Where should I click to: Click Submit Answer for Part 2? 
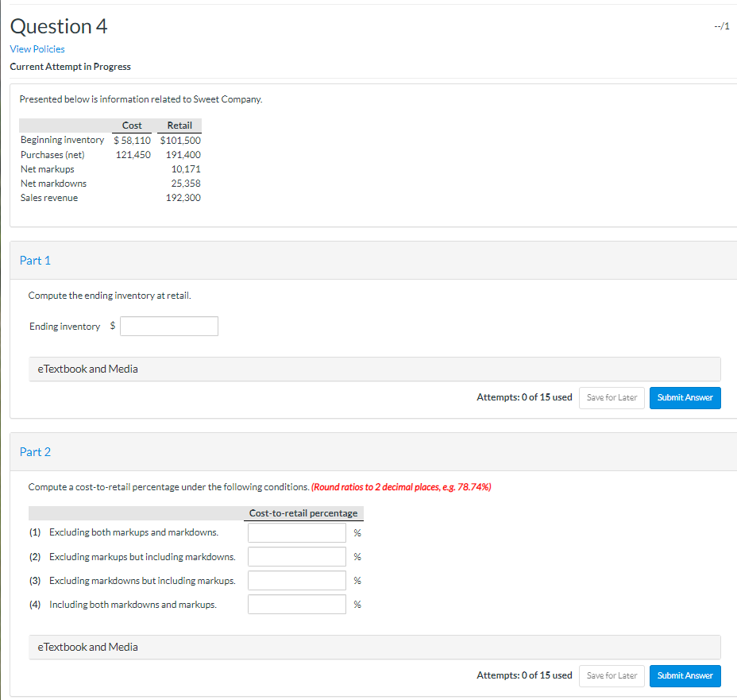(x=684, y=675)
